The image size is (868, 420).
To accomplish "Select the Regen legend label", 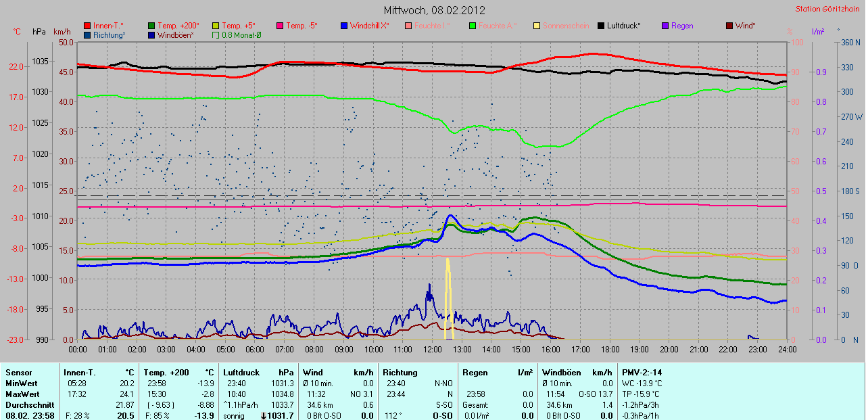I will (682, 26).
